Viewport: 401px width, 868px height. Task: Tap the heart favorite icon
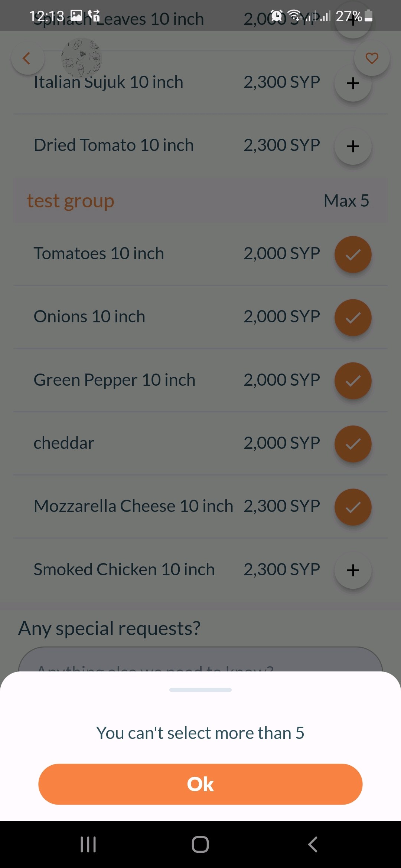click(372, 58)
